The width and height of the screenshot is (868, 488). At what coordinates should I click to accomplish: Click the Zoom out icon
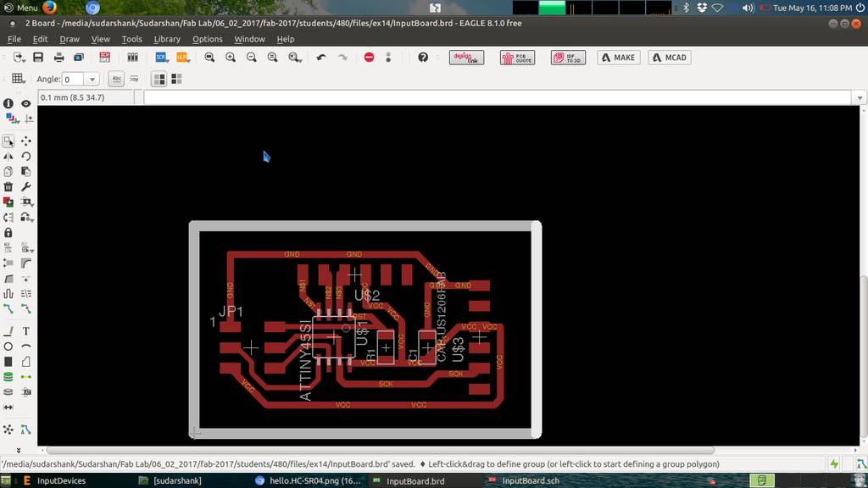251,57
